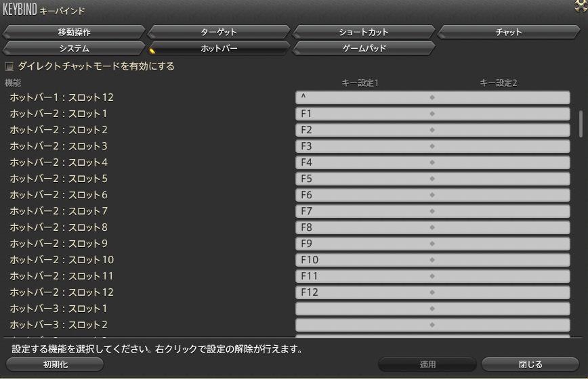Select key setting 1 field showing F3
588x379 pixels.
point(364,146)
